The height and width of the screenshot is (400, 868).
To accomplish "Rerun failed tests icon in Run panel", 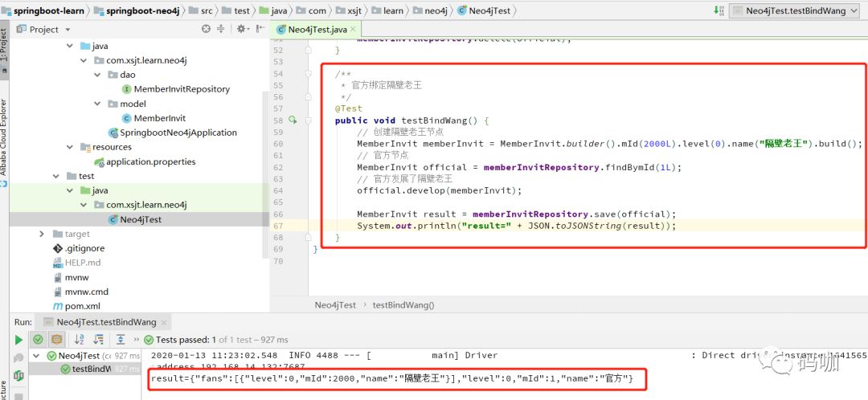I will tap(18, 357).
